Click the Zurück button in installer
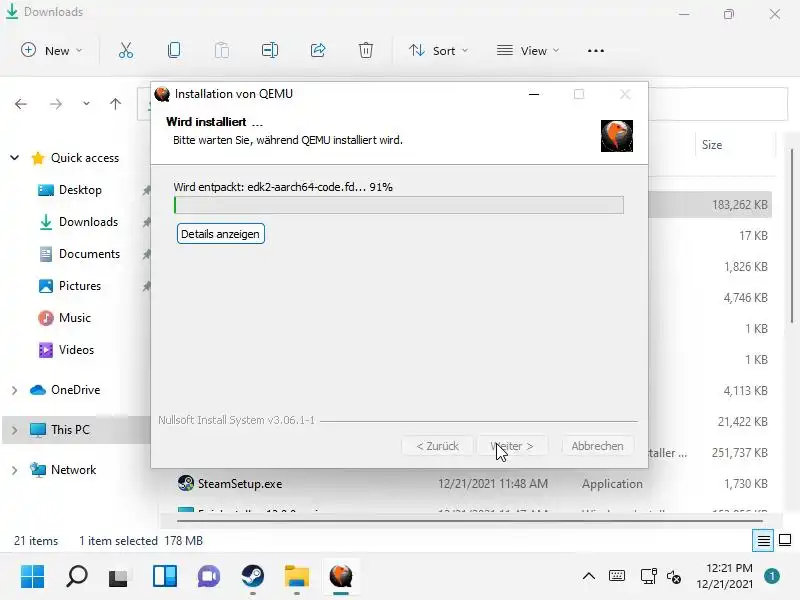 (437, 446)
